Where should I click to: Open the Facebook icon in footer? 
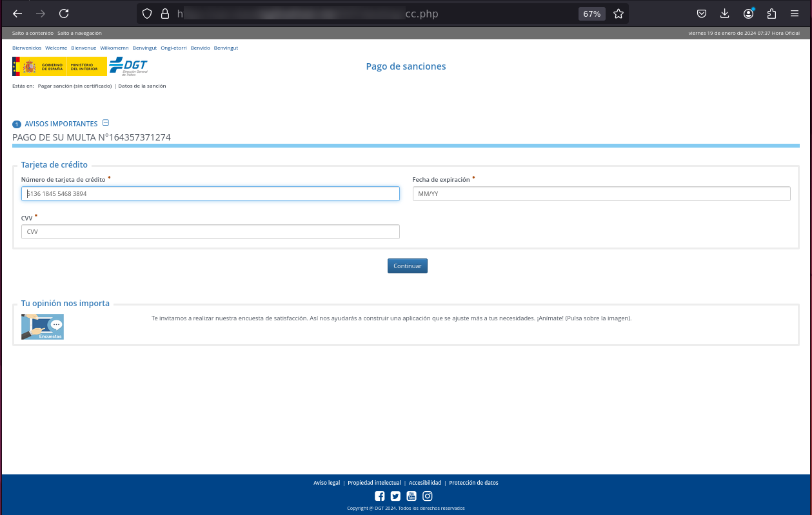coord(380,496)
